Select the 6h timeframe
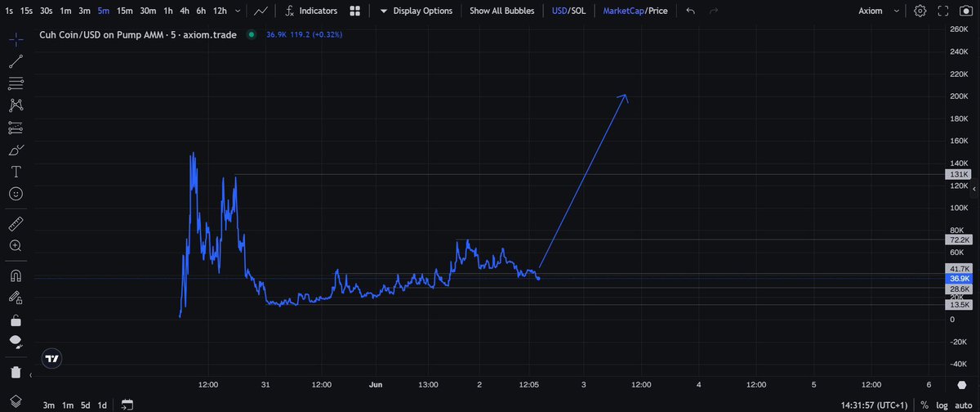 coord(201,11)
